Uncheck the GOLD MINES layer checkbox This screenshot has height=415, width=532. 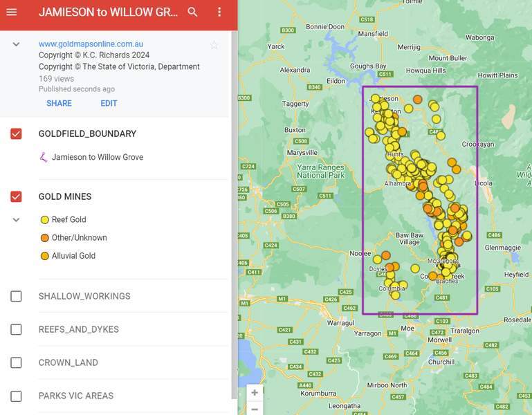coord(16,196)
